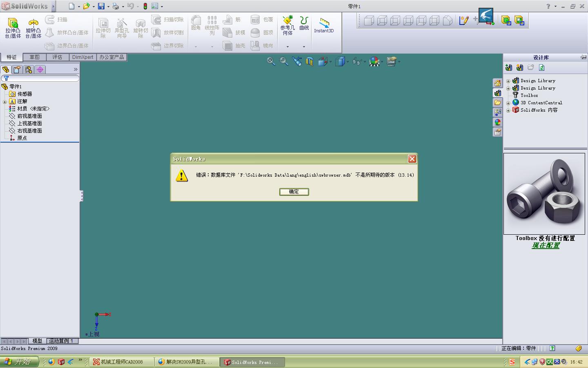Image resolution: width=588 pixels, height=368 pixels.
Task: Open the PropertyManager tab icon
Action: (x=17, y=70)
